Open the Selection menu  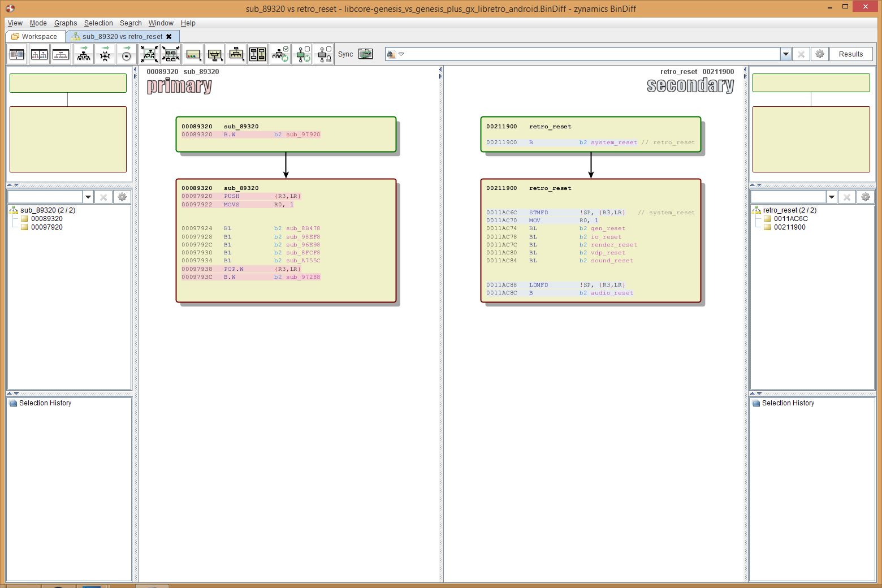pos(98,23)
